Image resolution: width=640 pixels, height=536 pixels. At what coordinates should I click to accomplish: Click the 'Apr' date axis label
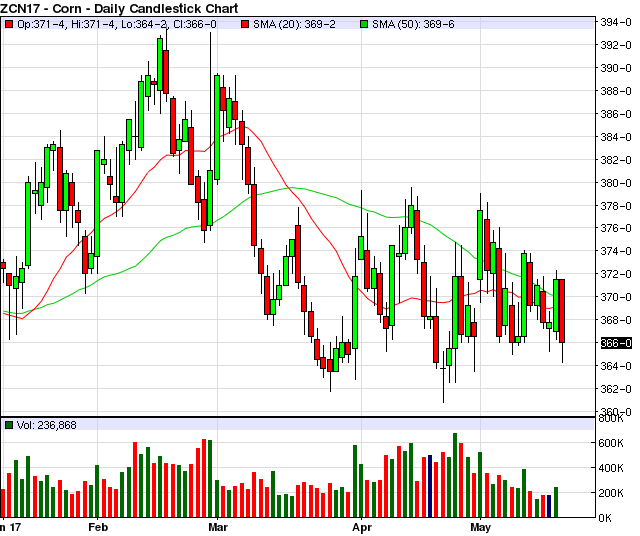(362, 527)
